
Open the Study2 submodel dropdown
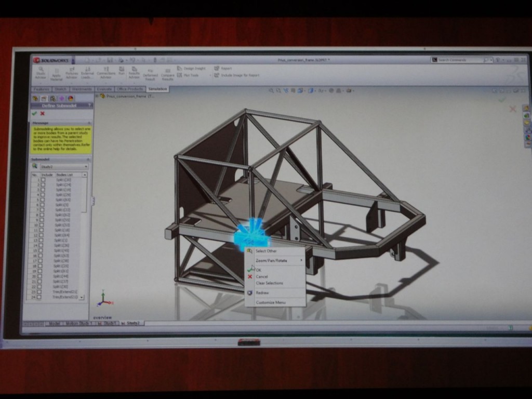[x=86, y=166]
